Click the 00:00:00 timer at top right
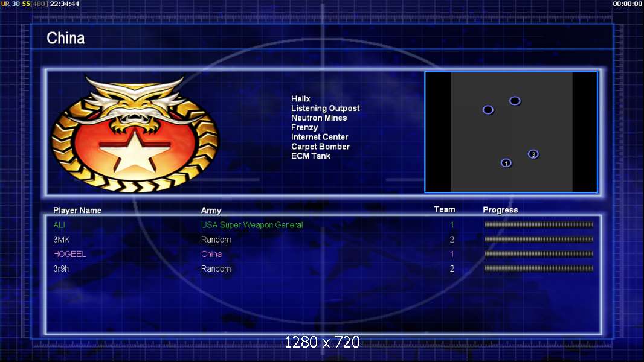The image size is (644, 362). click(627, 4)
